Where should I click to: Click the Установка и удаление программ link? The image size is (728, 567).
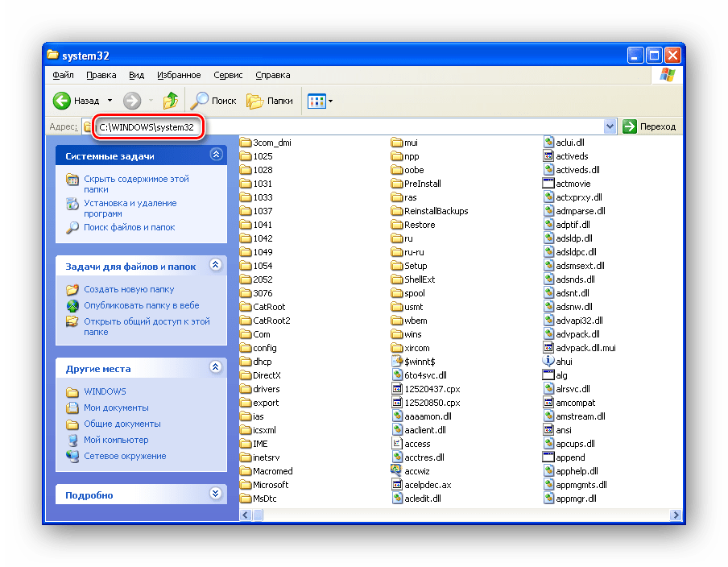click(130, 209)
